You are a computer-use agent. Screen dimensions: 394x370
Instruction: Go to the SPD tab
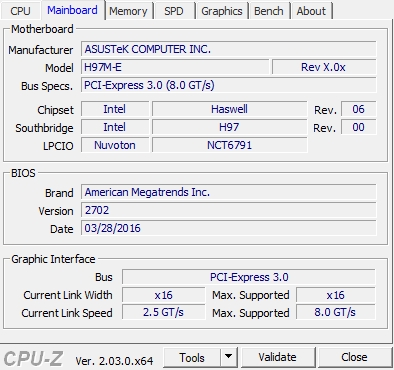[174, 11]
